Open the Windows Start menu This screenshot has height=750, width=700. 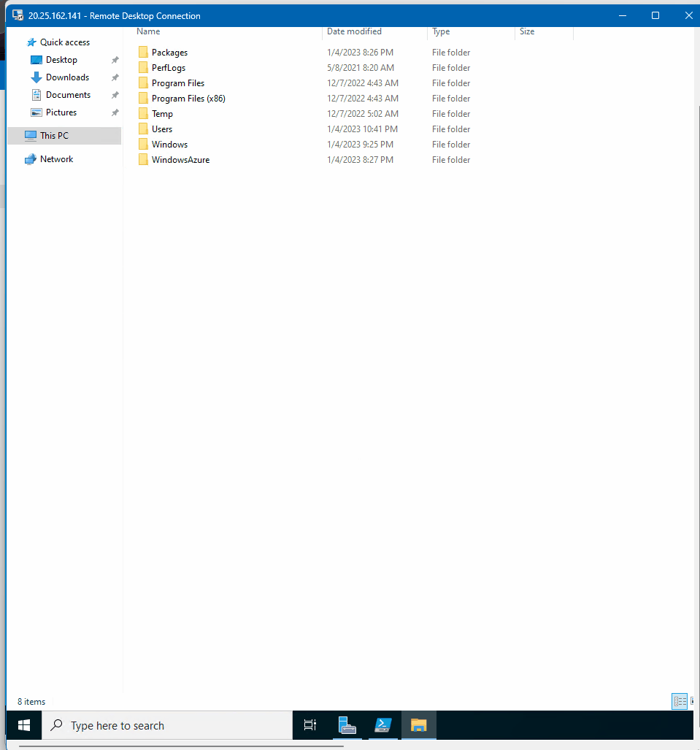24,725
